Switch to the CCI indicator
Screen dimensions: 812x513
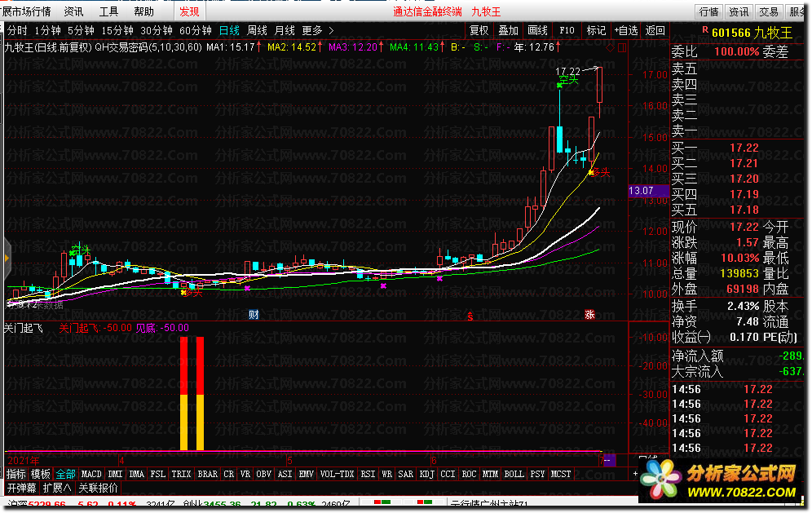click(x=448, y=474)
